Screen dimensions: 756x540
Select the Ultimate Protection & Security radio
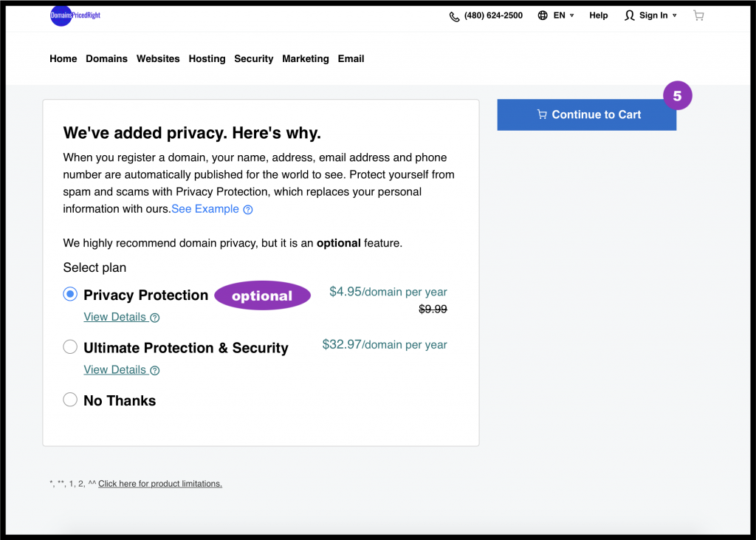(x=70, y=347)
